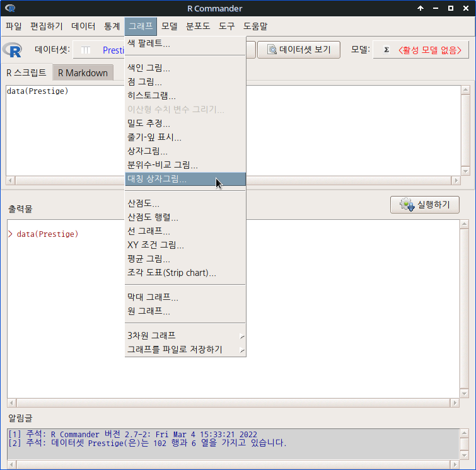Click the 활성 모델 없음 model button
The width and height of the screenshot is (476, 470).
click(x=421, y=50)
